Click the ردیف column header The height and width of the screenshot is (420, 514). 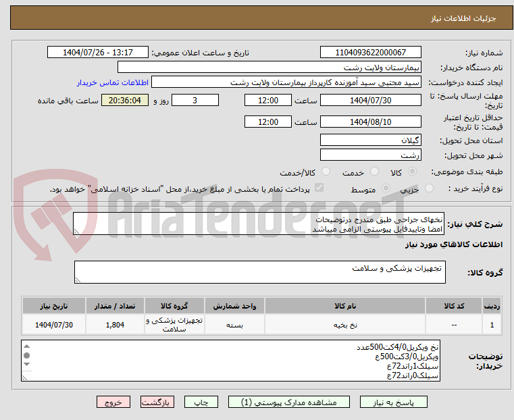coord(492,306)
